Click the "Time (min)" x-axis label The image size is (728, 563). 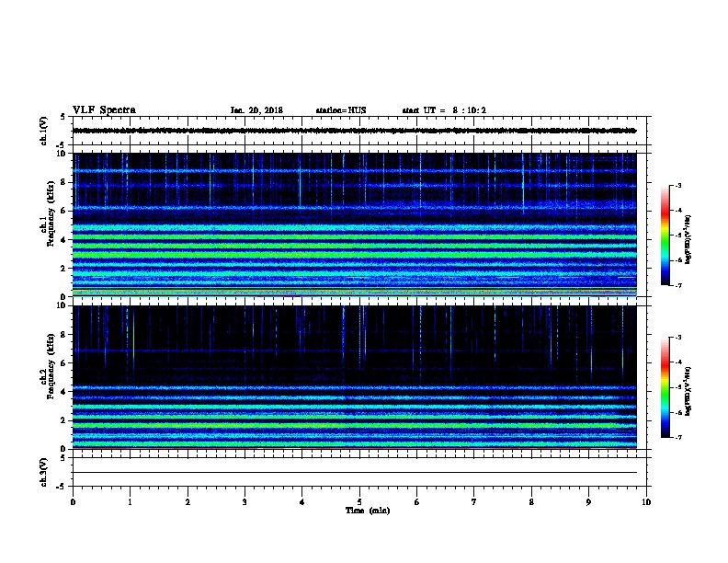click(x=368, y=511)
